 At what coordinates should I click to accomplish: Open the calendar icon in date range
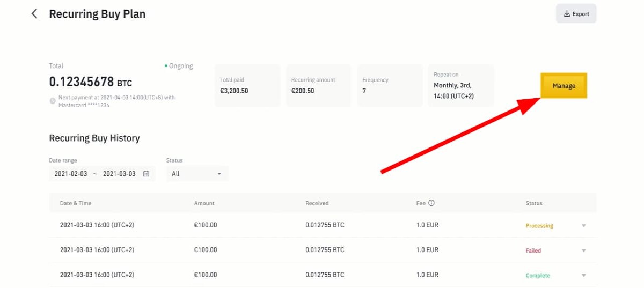pyautogui.click(x=146, y=174)
